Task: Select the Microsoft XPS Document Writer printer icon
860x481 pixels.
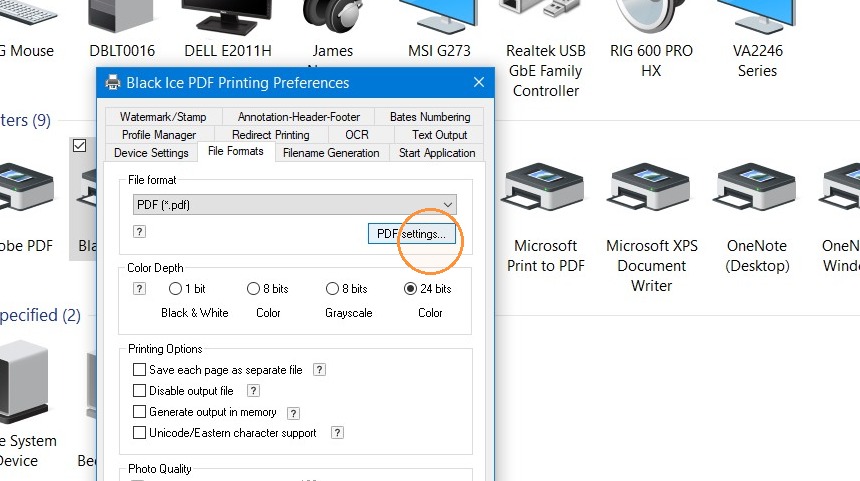Action: click(x=651, y=188)
